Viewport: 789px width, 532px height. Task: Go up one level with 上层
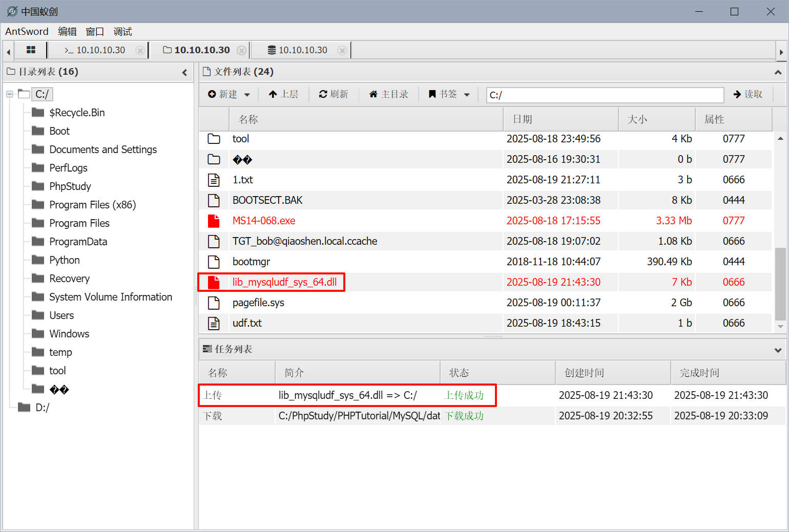(283, 94)
